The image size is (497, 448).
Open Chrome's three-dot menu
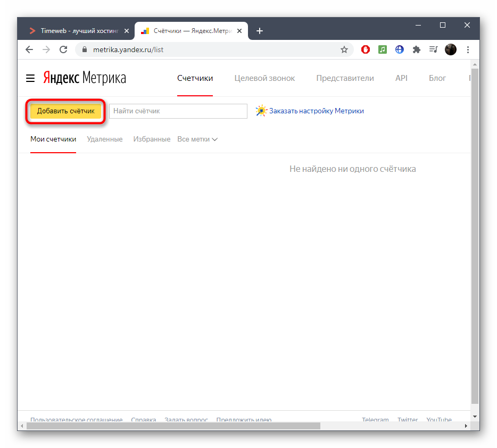(468, 49)
